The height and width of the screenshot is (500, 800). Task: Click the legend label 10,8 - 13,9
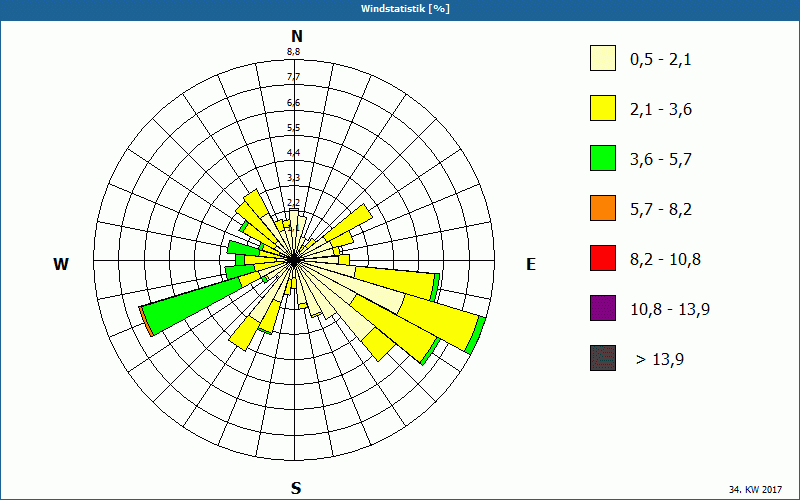pyautogui.click(x=670, y=310)
